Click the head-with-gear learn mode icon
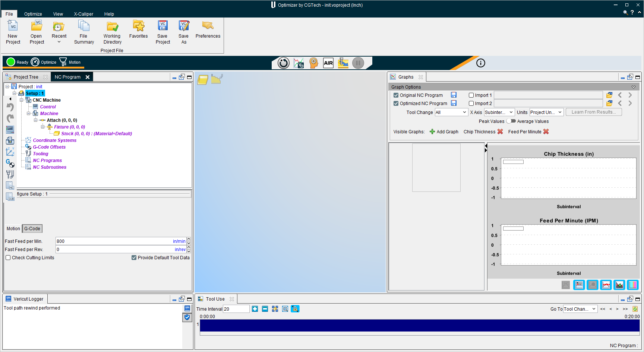 [314, 63]
